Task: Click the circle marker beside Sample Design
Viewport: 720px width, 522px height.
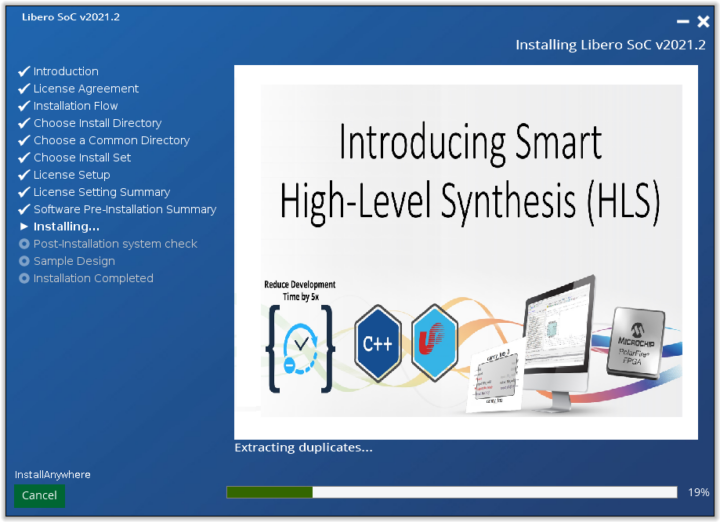Action: point(24,261)
